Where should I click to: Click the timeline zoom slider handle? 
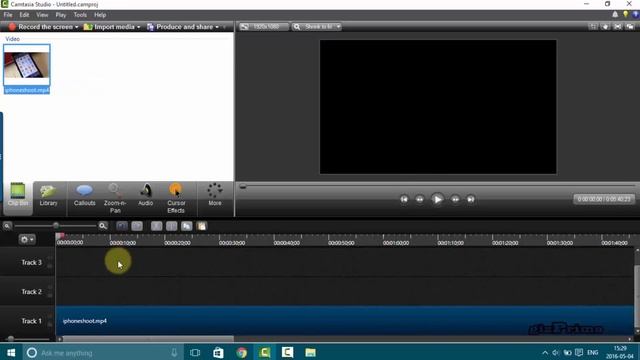(56, 226)
